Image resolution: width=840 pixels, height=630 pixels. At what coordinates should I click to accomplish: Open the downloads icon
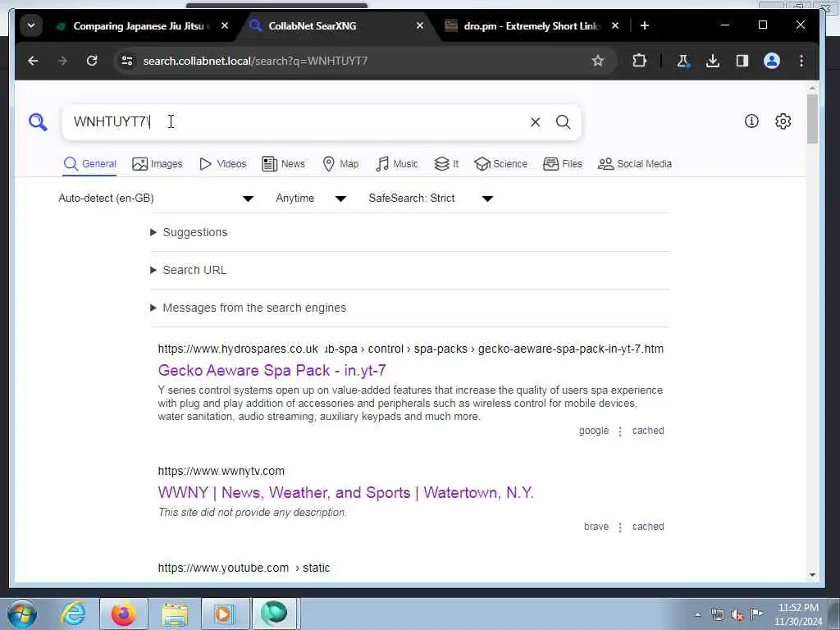pos(713,61)
